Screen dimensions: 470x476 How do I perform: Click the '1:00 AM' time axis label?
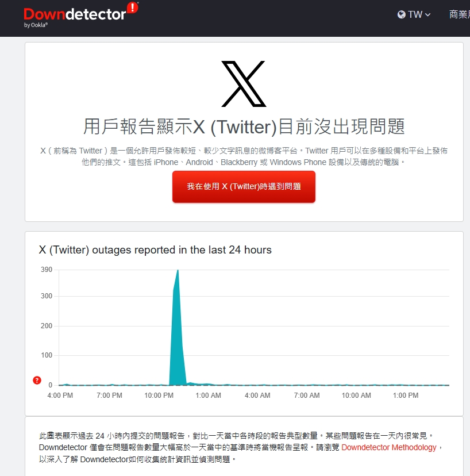click(208, 396)
